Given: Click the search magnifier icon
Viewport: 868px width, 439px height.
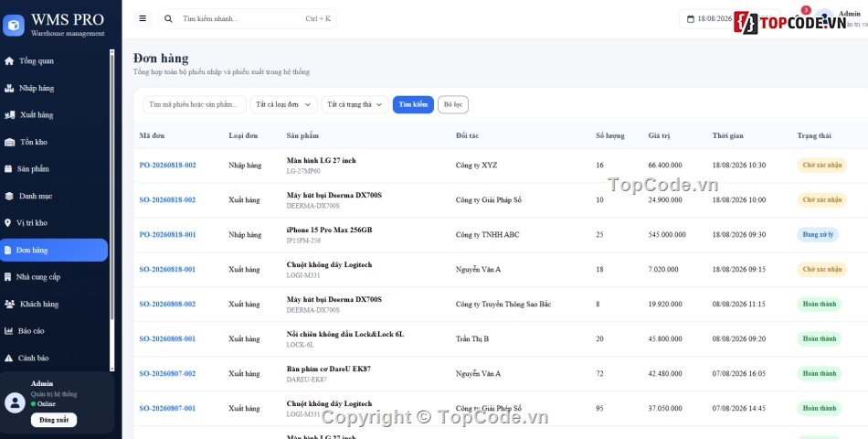Looking at the screenshot, I should pos(168,18).
